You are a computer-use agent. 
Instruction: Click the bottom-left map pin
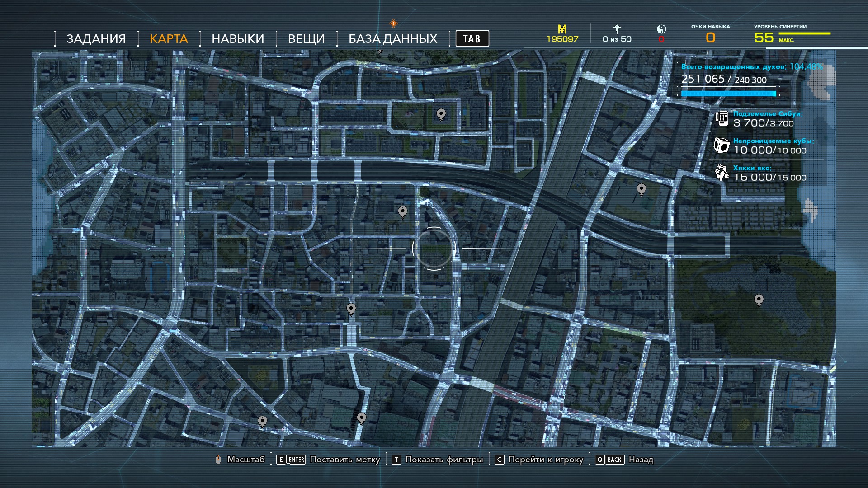click(262, 421)
